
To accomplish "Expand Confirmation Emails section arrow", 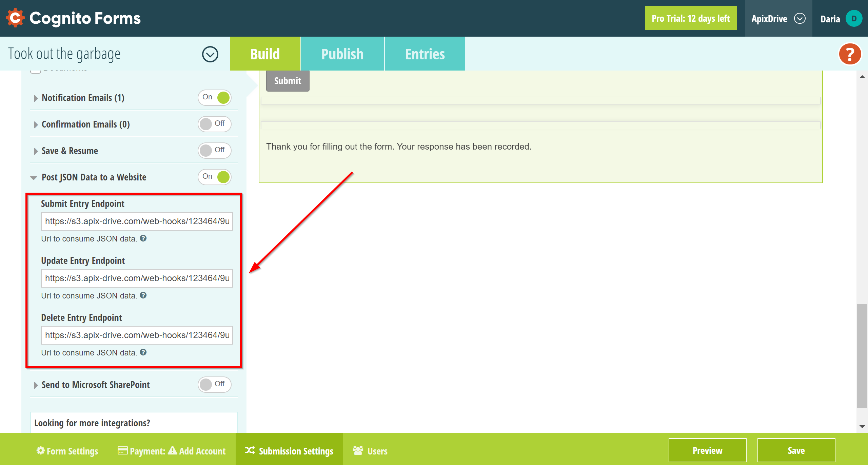I will 36,125.
